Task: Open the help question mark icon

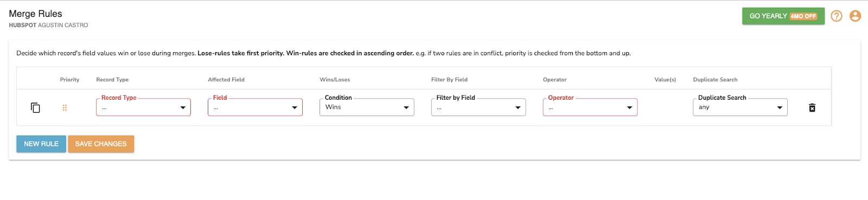Action: point(837,16)
